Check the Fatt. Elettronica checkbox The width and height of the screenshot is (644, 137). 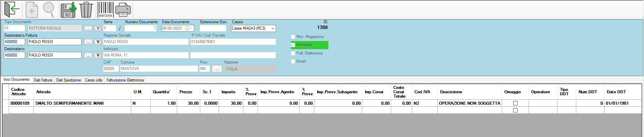point(293,53)
